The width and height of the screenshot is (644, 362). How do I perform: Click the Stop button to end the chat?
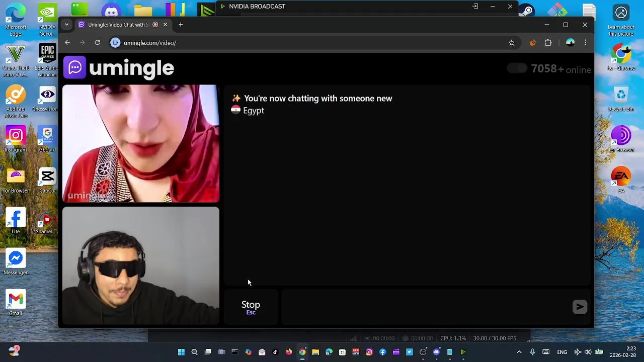(251, 307)
